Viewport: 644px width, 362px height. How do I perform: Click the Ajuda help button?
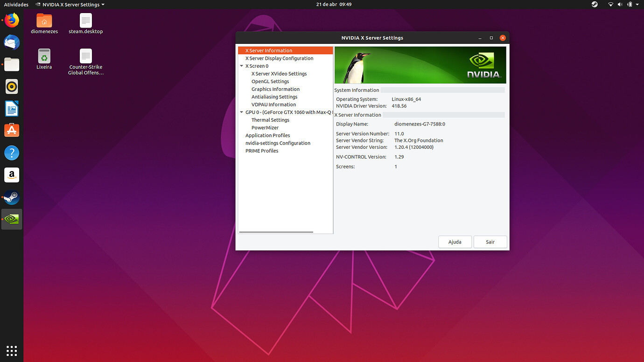coord(455,242)
